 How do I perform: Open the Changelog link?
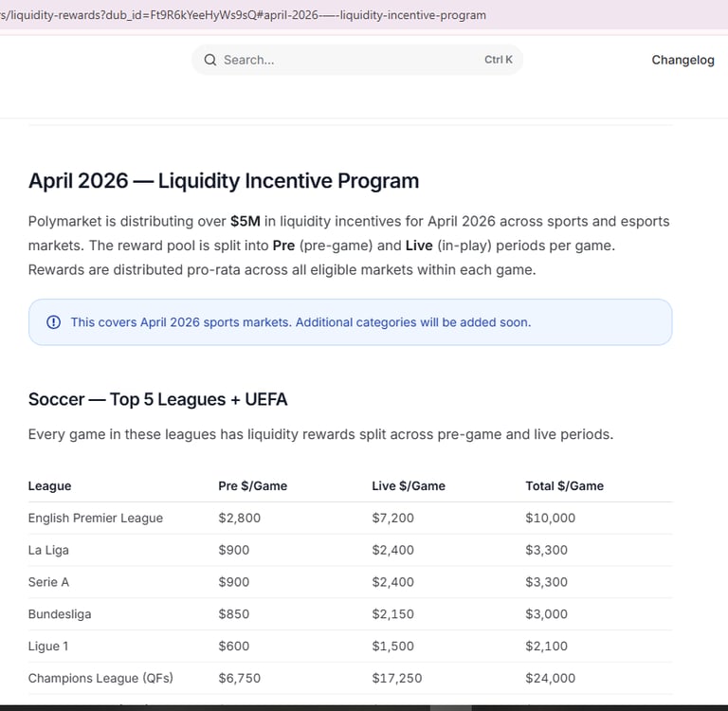pyautogui.click(x=682, y=60)
